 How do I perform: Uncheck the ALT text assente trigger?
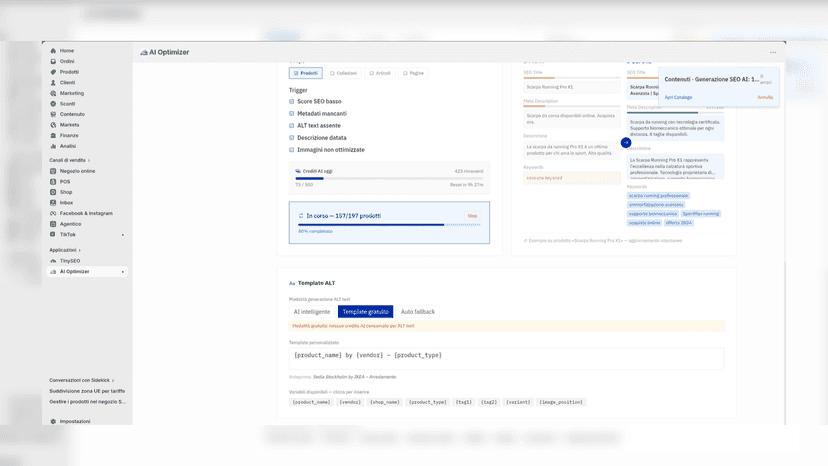coord(291,126)
